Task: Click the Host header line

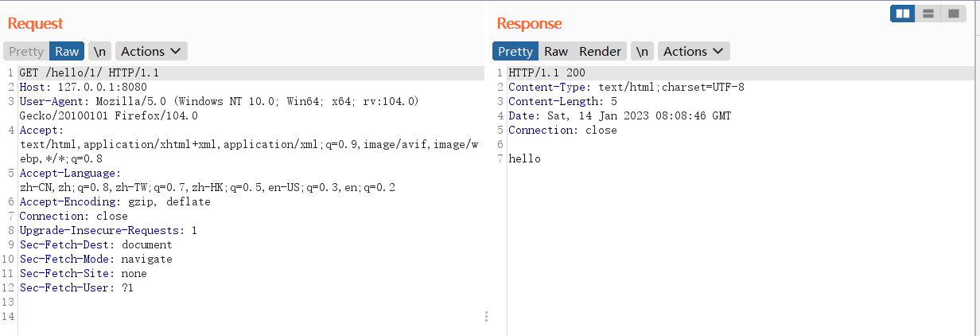Action: pos(83,87)
